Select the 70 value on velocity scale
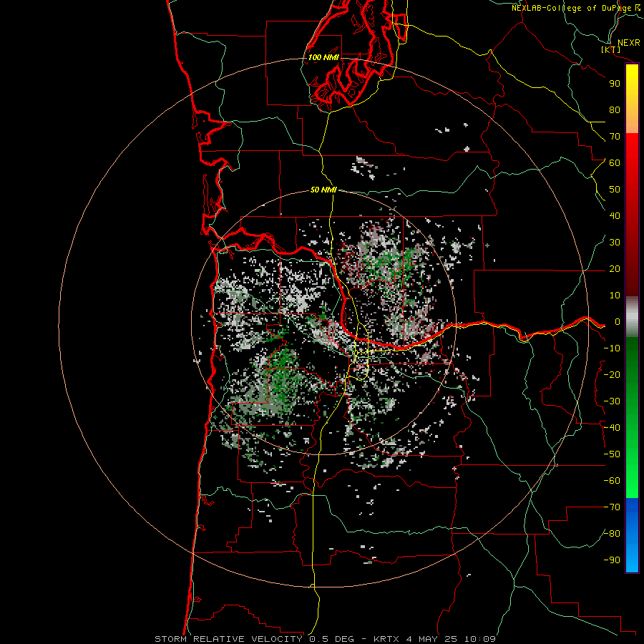The image size is (644, 644). tap(615, 137)
